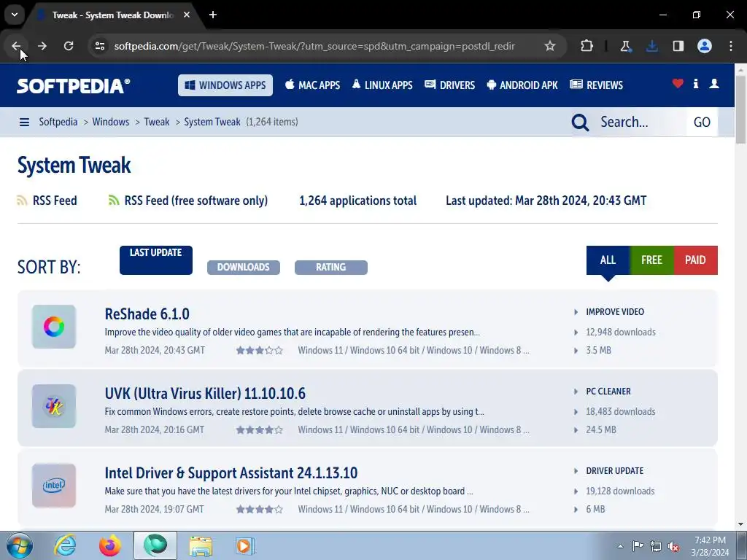
Task: Open the Chrome three-dot menu
Action: click(x=731, y=46)
